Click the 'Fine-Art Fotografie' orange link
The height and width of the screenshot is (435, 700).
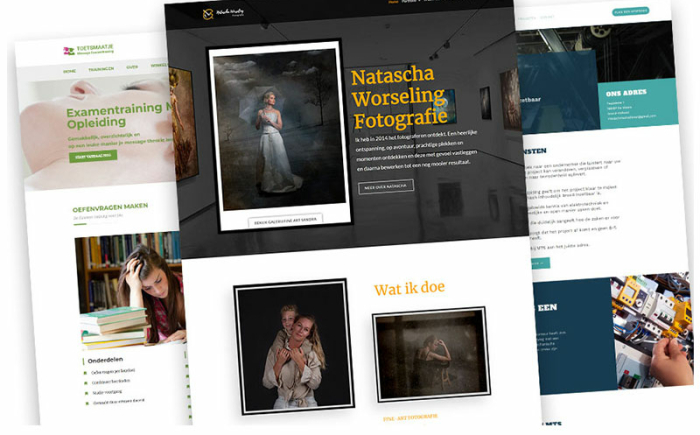410,417
